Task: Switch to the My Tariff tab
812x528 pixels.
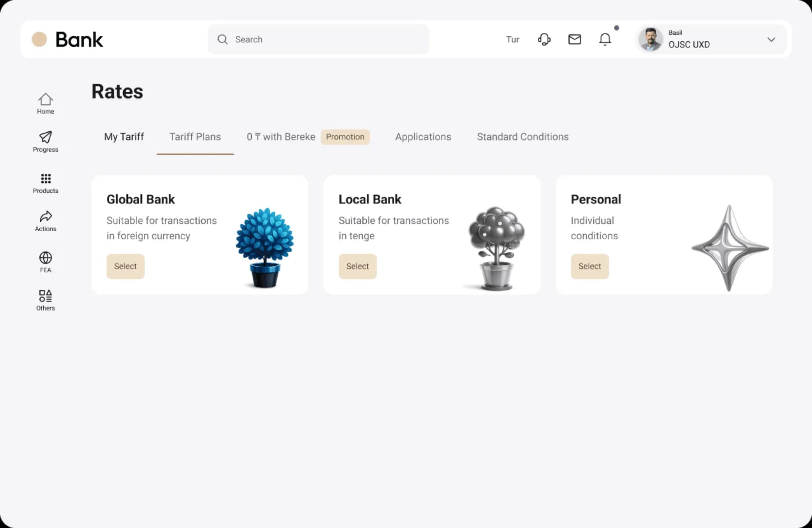Action: point(124,137)
